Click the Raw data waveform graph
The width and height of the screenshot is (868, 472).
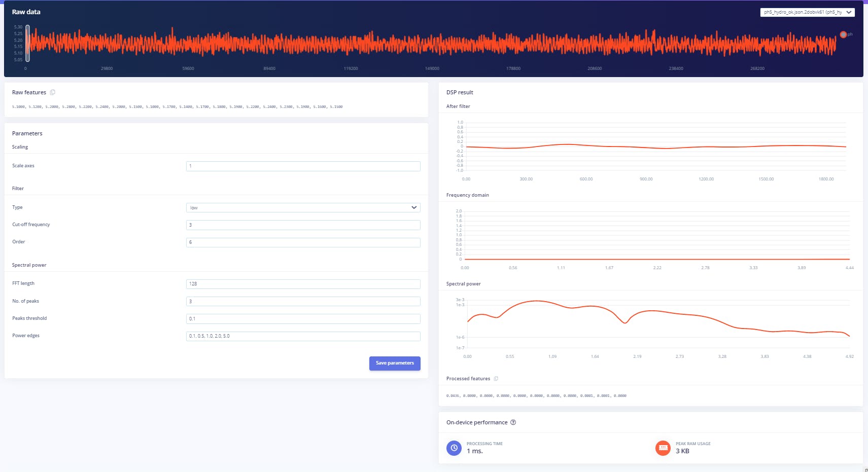431,43
